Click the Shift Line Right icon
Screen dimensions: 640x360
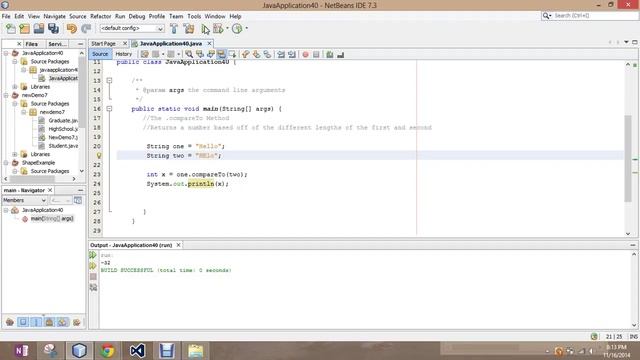[x=292, y=54]
